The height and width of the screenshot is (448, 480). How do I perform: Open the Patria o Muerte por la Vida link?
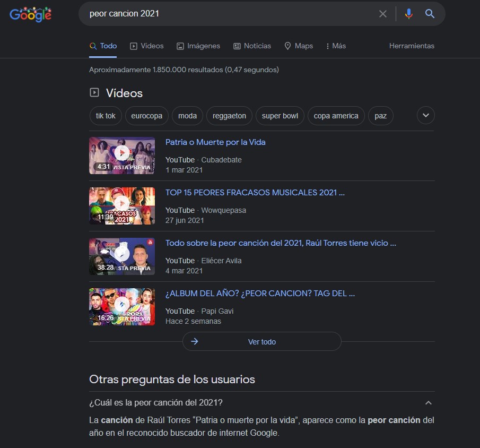215,142
